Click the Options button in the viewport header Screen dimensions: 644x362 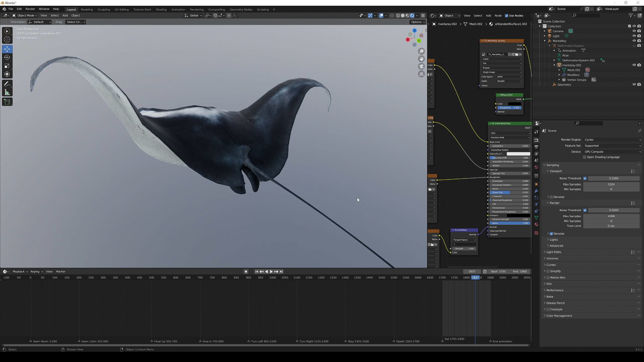pyautogui.click(x=418, y=22)
